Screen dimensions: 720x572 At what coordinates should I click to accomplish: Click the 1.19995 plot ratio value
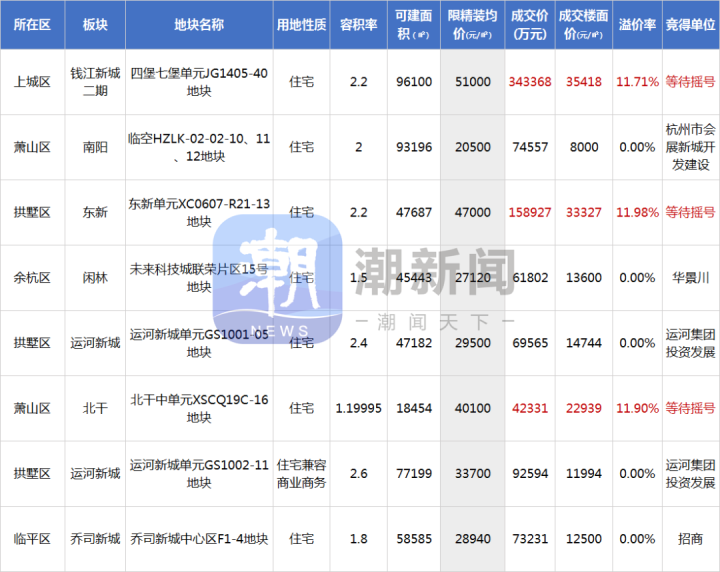coord(358,408)
